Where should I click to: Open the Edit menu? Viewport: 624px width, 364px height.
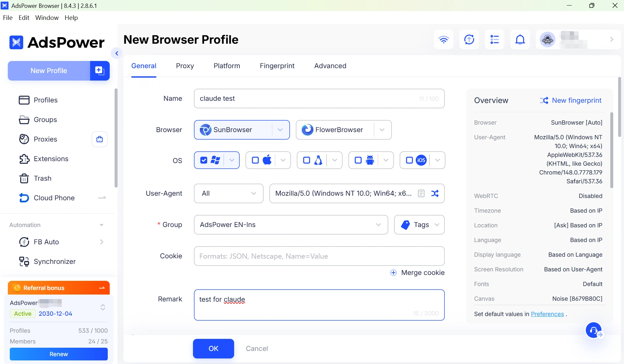24,18
